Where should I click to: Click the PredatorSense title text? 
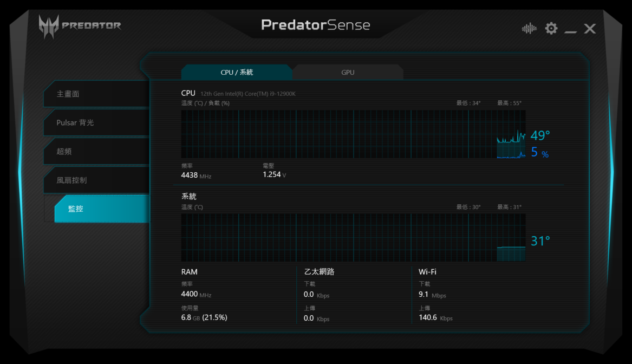pos(315,25)
